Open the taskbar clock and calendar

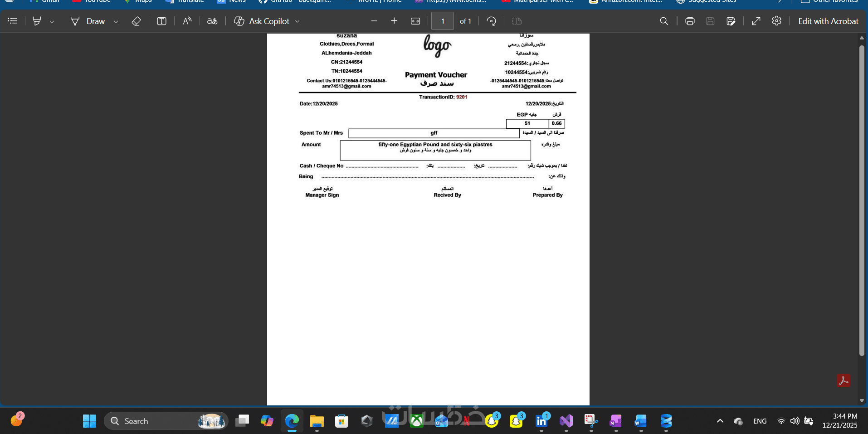tap(839, 421)
